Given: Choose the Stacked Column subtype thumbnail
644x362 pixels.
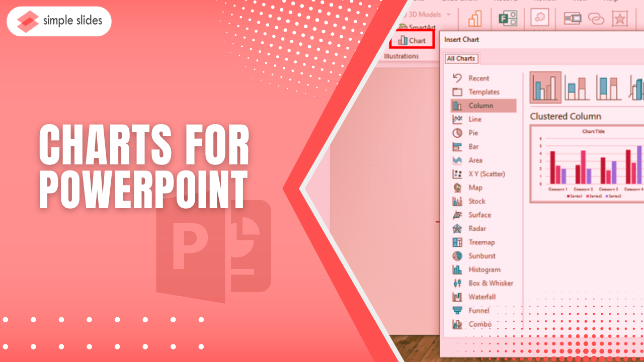Looking at the screenshot, I should 577,87.
